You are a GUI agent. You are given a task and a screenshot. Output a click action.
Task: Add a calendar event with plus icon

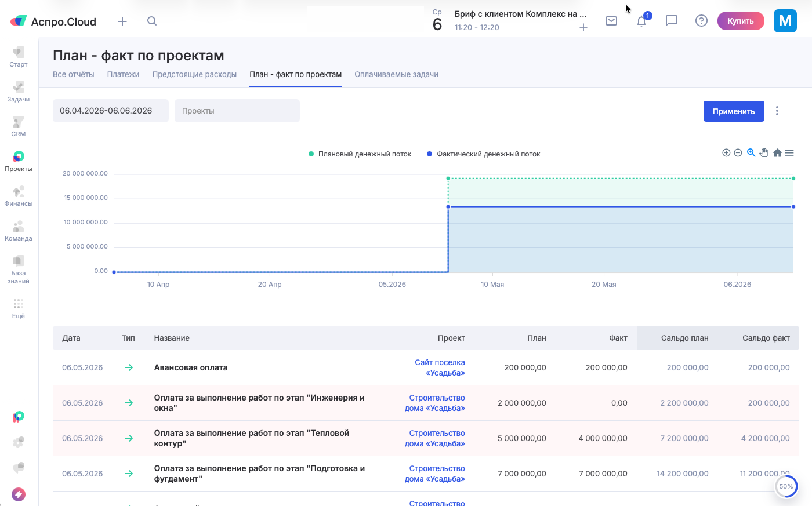click(583, 27)
